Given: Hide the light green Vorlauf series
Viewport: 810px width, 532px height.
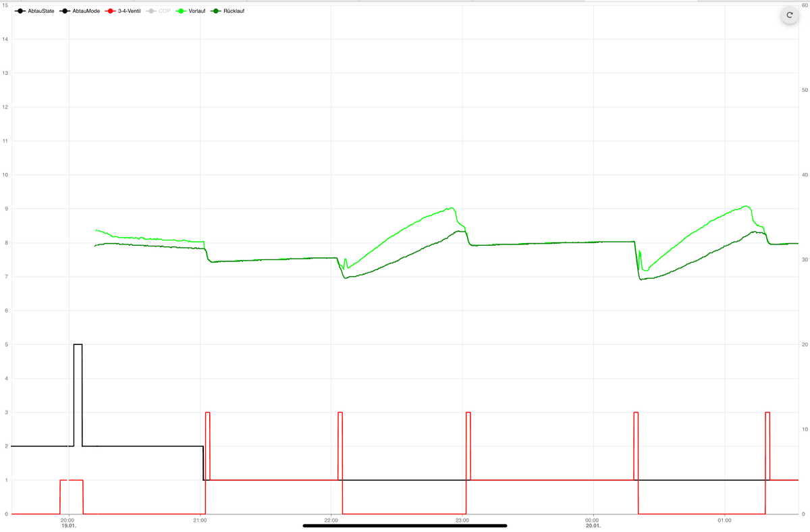Looking at the screenshot, I should [x=191, y=11].
